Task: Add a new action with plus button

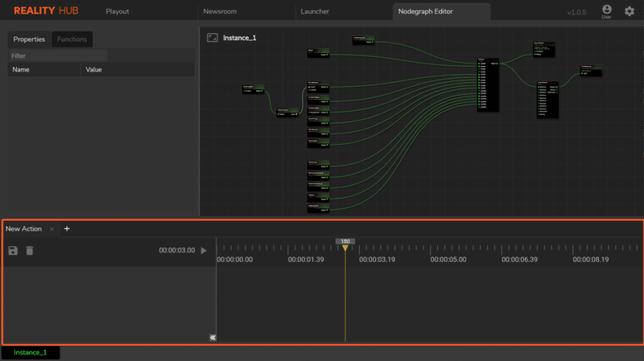Action: (x=67, y=228)
